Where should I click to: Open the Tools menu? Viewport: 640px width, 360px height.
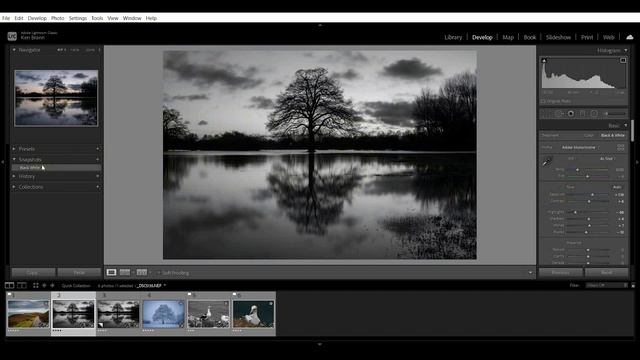[97, 18]
